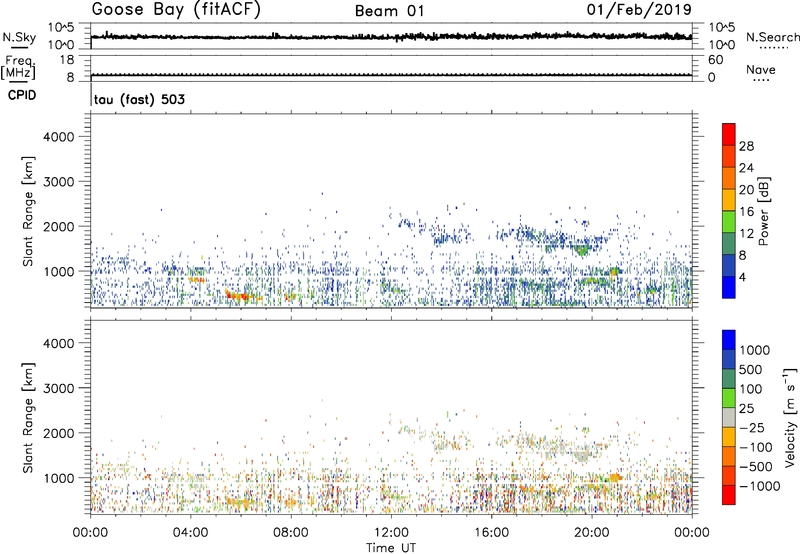Click the dark green 8–12 dB power segment
This screenshot has height=554, width=800.
pyautogui.click(x=729, y=243)
